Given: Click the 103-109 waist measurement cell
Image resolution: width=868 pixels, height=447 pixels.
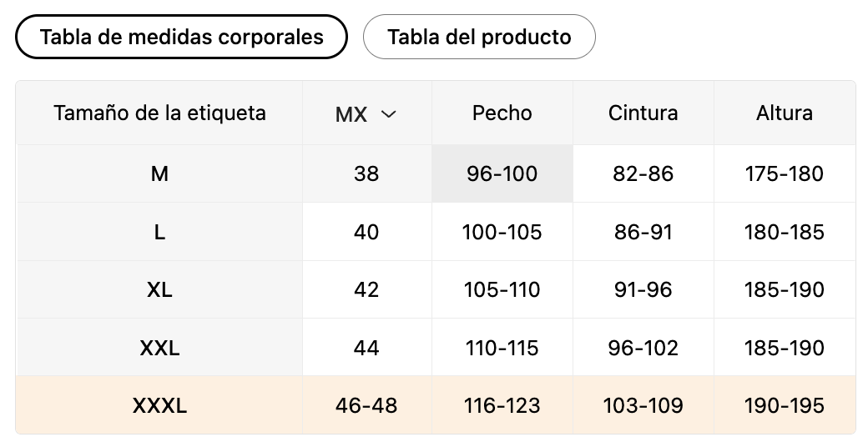Looking at the screenshot, I should coord(643,405).
